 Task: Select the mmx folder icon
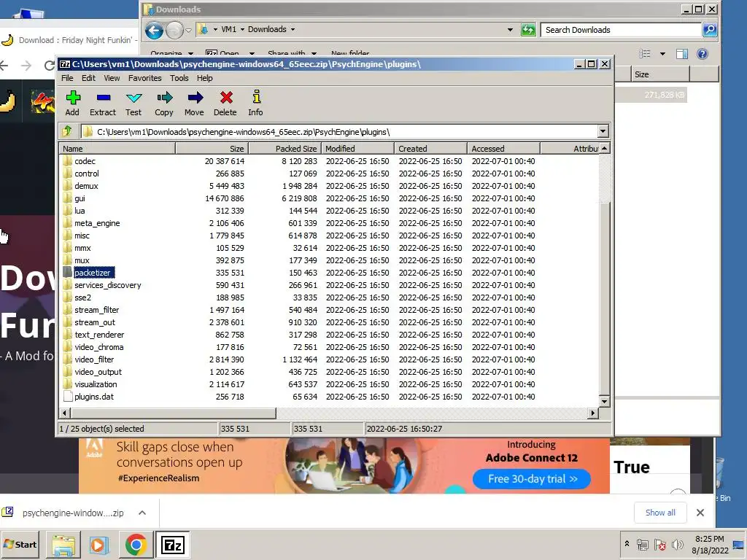(x=67, y=248)
